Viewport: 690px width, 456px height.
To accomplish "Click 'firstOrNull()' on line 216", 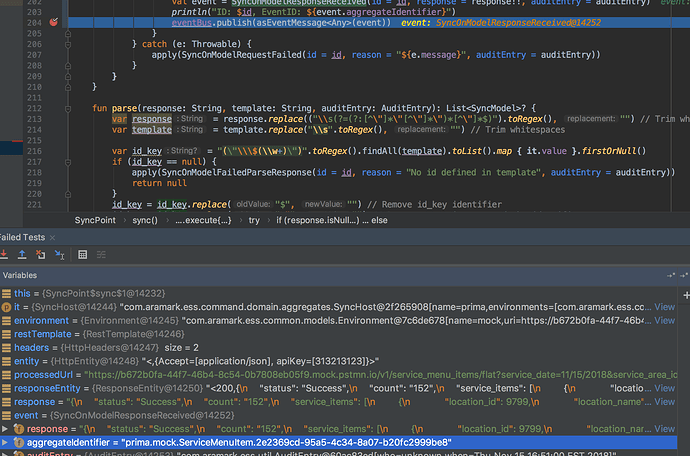I will pos(614,151).
